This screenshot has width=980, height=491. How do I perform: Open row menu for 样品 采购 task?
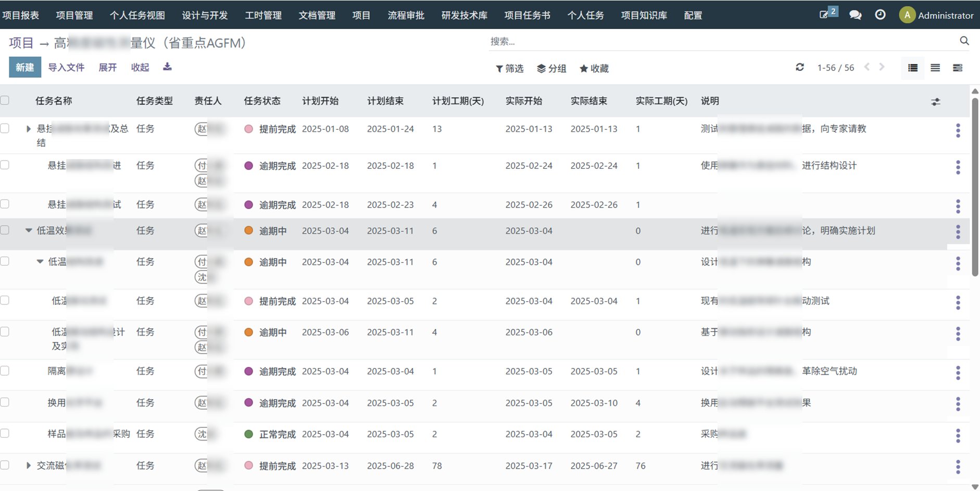click(x=958, y=436)
